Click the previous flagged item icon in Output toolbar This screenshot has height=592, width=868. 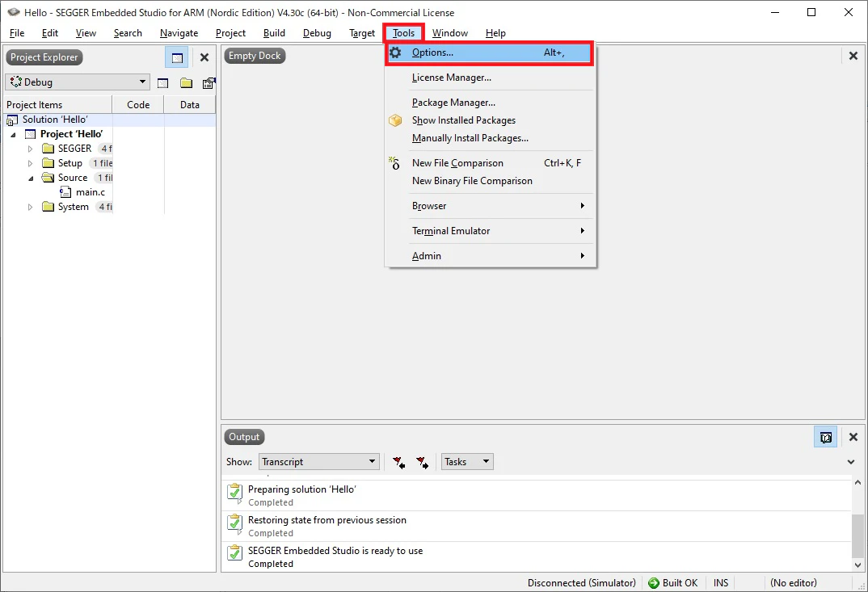click(x=398, y=462)
